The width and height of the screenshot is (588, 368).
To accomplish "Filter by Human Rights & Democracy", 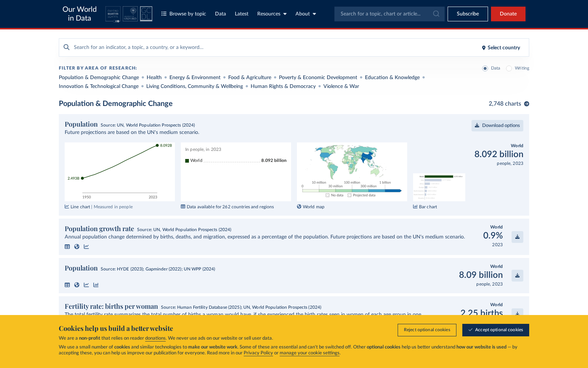I will point(283,86).
